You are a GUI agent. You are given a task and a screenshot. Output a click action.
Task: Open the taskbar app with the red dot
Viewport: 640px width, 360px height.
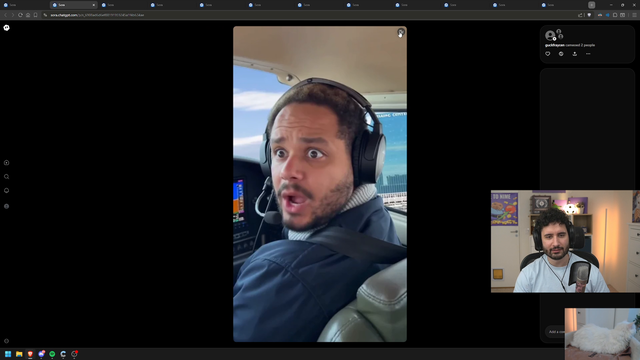click(x=74, y=354)
